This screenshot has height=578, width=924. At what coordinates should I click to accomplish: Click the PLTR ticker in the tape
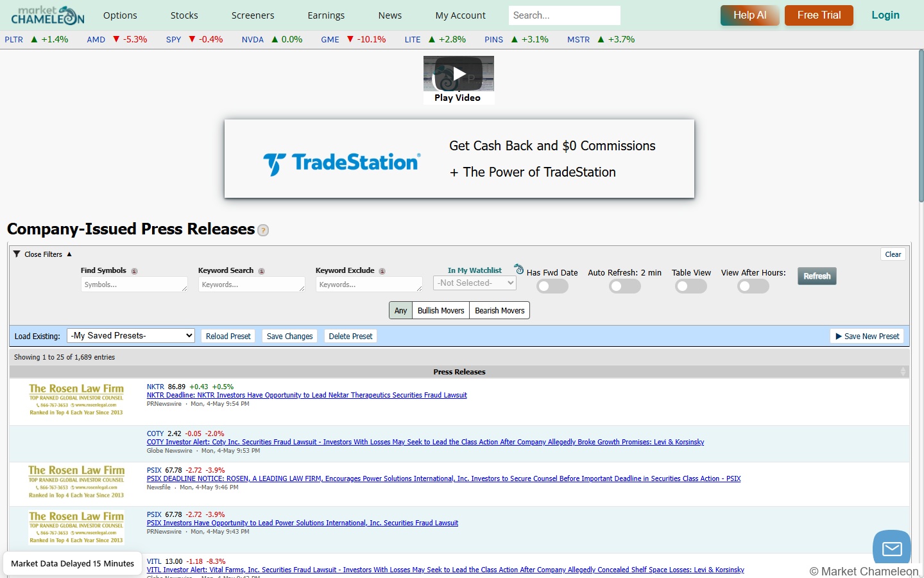point(13,40)
